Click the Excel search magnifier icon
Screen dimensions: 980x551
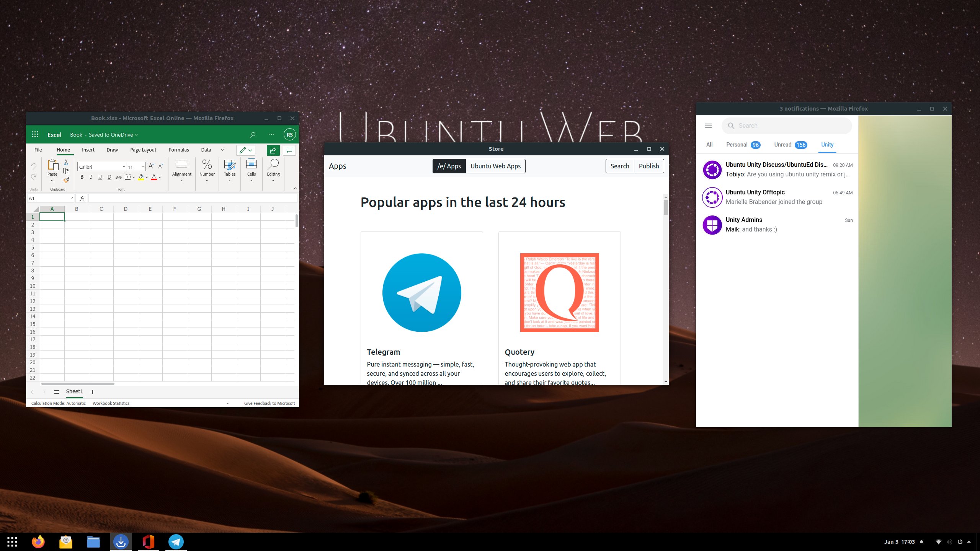pos(253,135)
